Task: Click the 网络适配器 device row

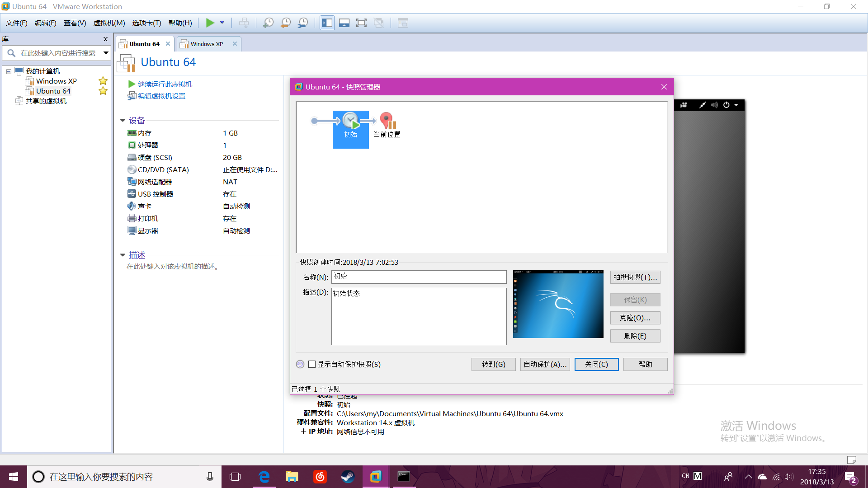Action: (x=203, y=182)
